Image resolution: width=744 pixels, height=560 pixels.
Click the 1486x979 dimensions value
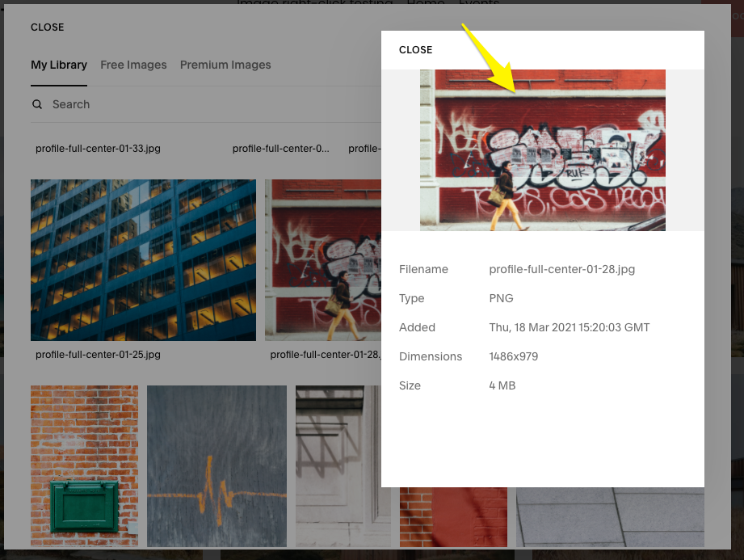(x=513, y=356)
